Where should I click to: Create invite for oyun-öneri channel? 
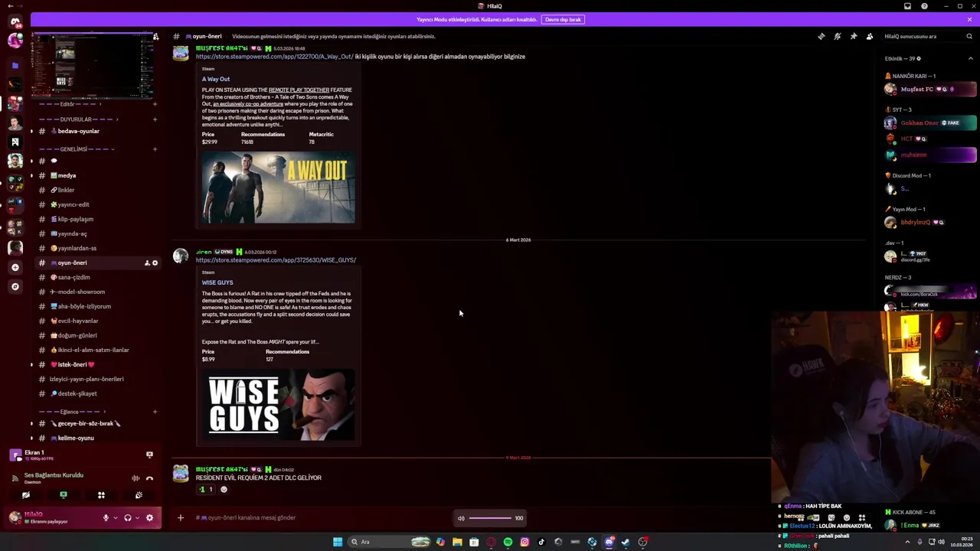[147, 262]
